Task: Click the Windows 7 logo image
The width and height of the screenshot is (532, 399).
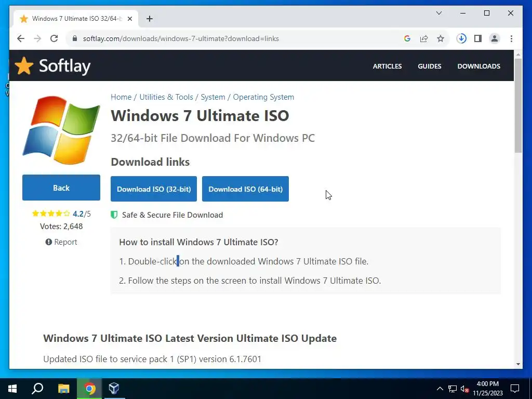Action: click(61, 130)
